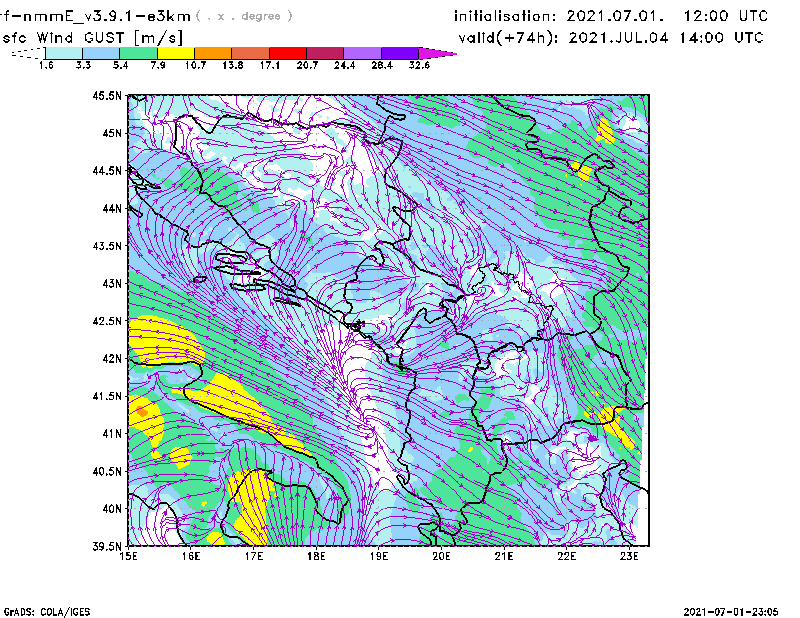Viewport: 800px width, 618px height.
Task: Click the valid time '14:00 UTC'
Action: click(x=721, y=38)
